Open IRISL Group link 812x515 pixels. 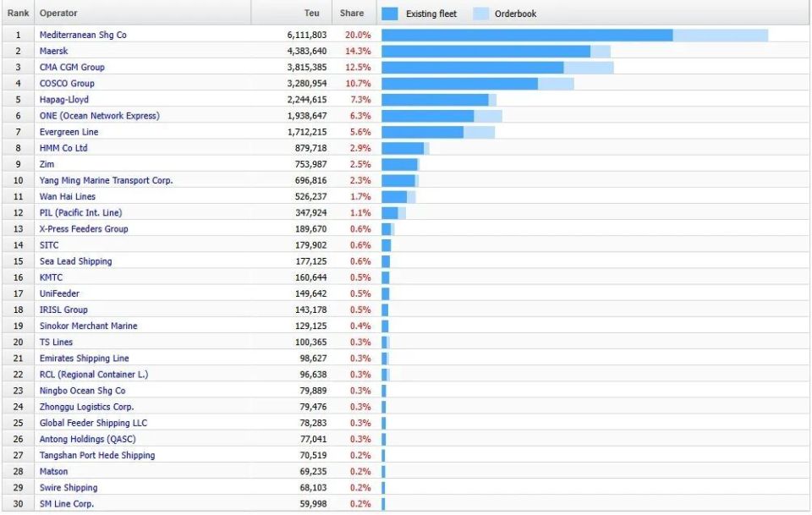pyautogui.click(x=63, y=310)
